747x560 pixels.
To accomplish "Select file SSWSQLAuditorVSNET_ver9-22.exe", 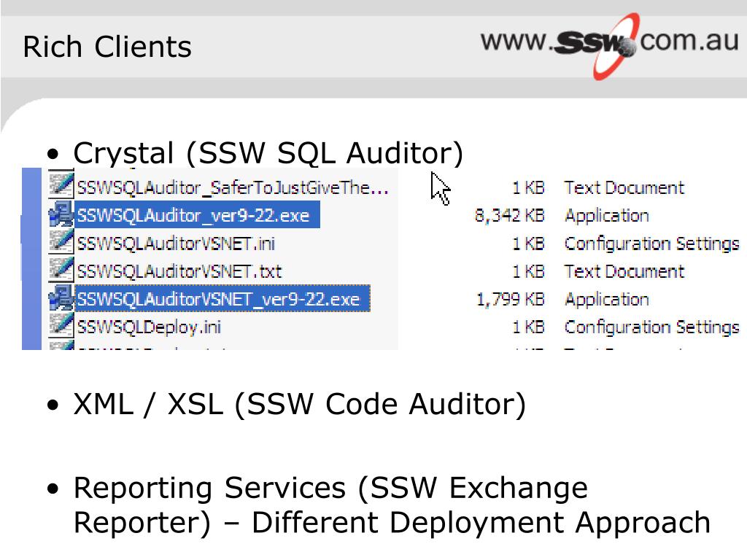I will [x=222, y=298].
